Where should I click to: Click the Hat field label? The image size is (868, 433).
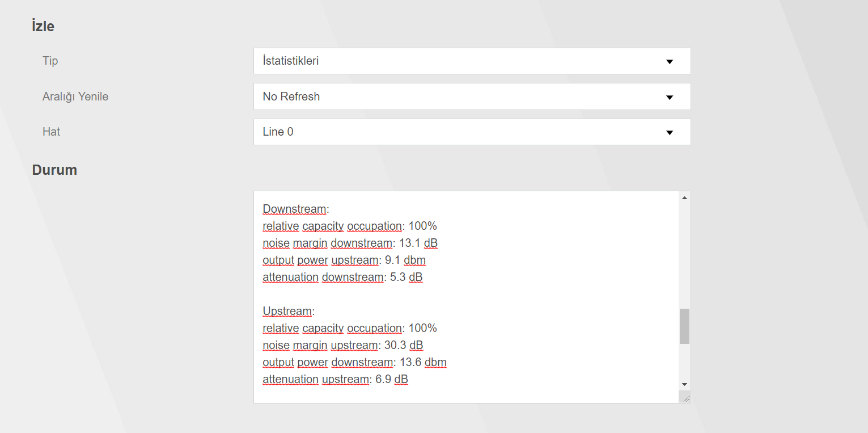(51, 132)
